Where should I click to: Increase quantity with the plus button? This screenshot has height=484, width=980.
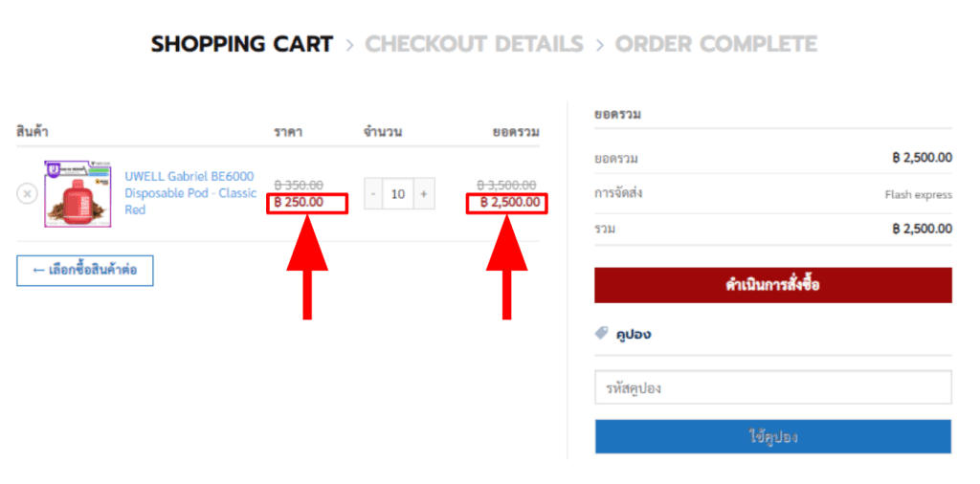[x=423, y=194]
